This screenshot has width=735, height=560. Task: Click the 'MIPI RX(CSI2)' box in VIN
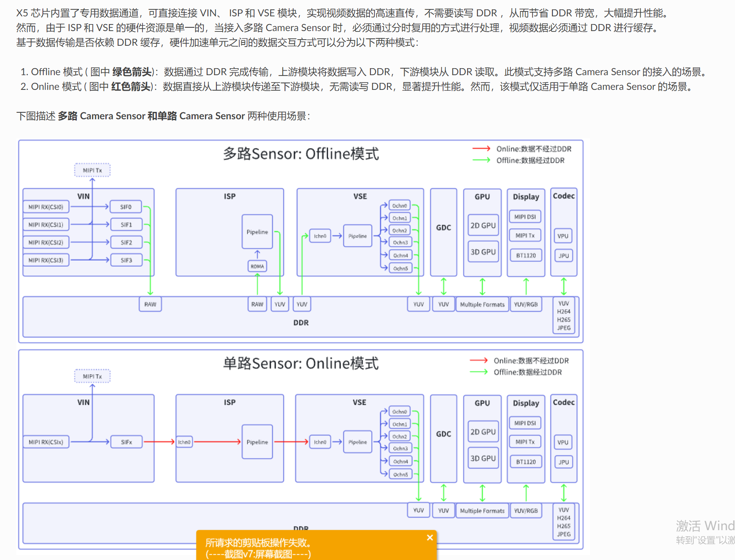pyautogui.click(x=46, y=243)
